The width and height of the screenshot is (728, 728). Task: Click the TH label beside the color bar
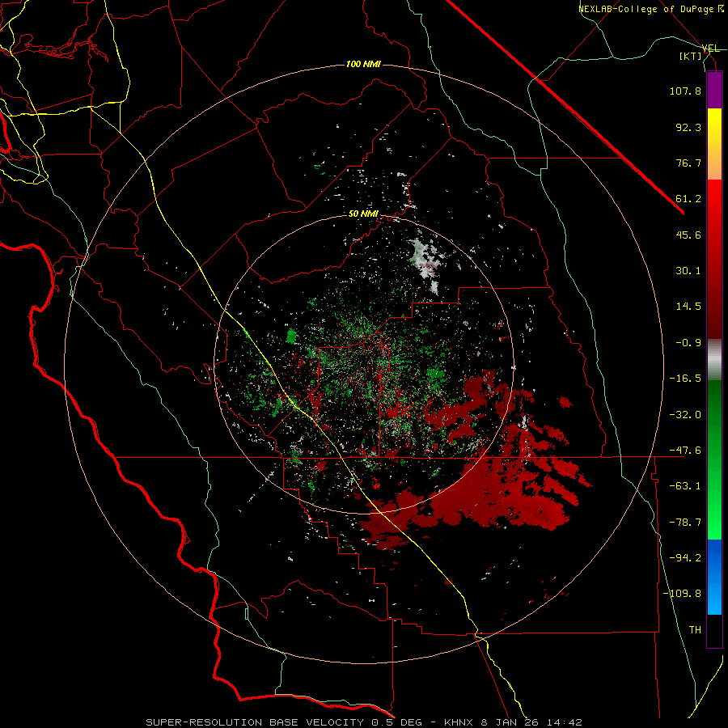click(695, 630)
